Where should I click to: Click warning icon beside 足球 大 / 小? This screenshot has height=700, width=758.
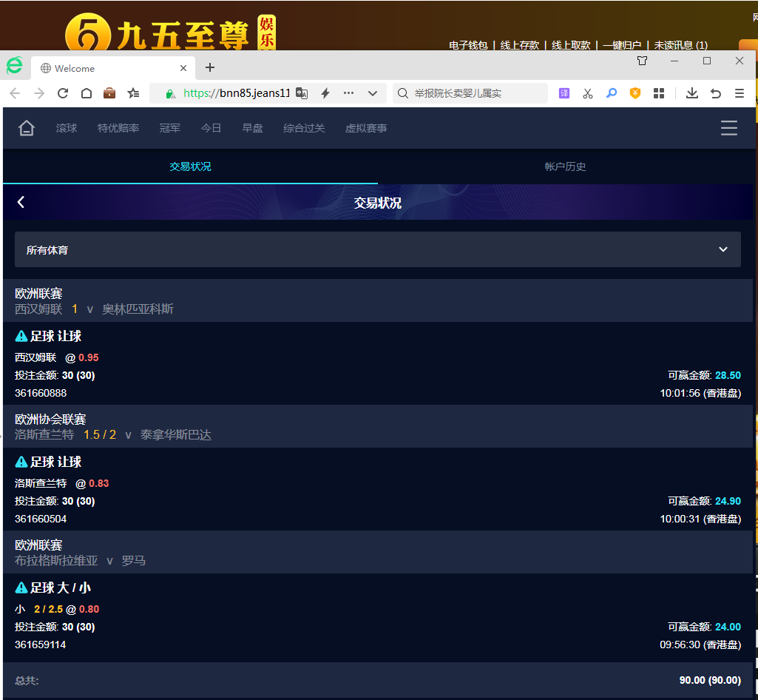[x=21, y=588]
